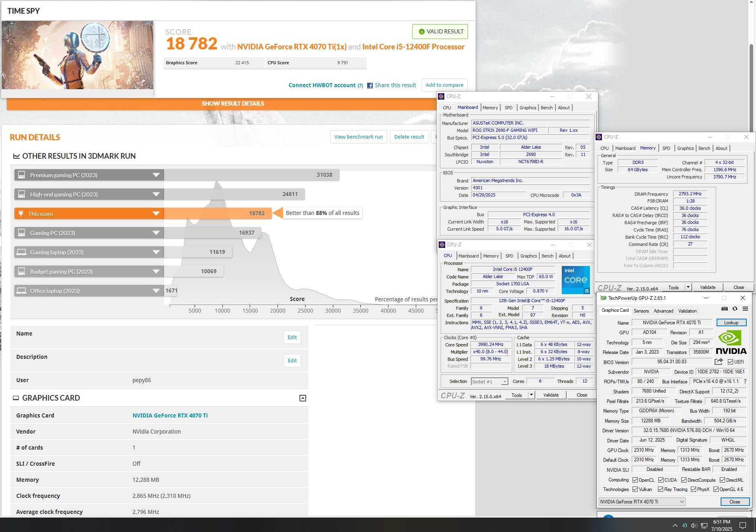
Task: Toggle the OpenGL 4.6 checkbox
Action: pyautogui.click(x=716, y=489)
